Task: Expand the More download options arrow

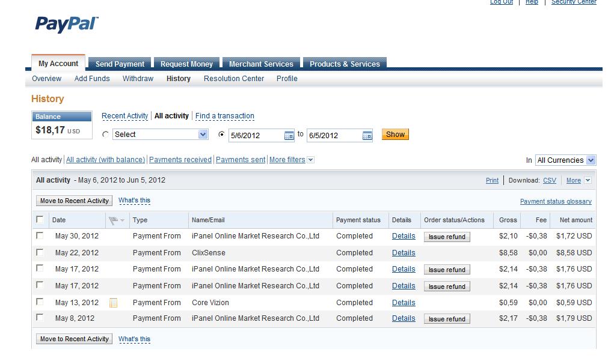Action: point(588,180)
